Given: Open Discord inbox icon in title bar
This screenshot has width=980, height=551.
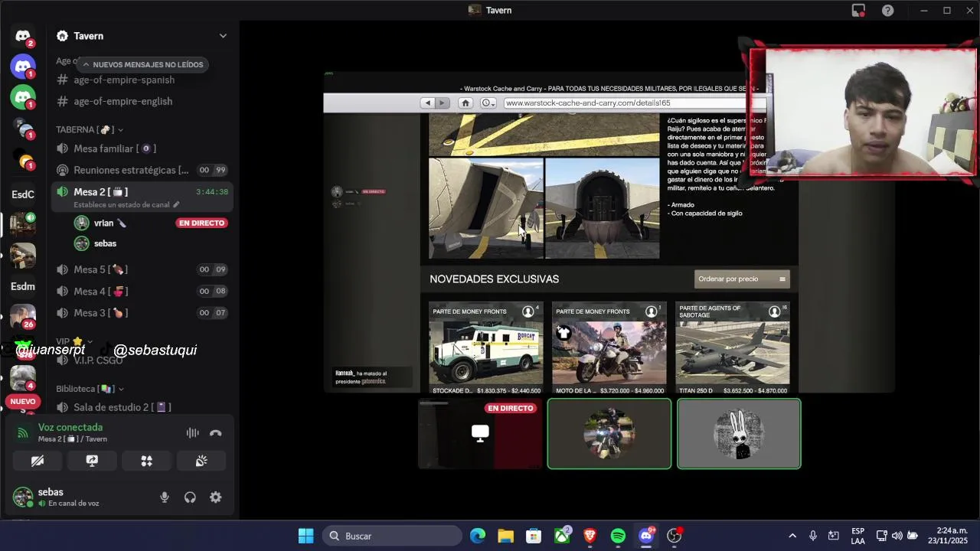Looking at the screenshot, I should [858, 10].
